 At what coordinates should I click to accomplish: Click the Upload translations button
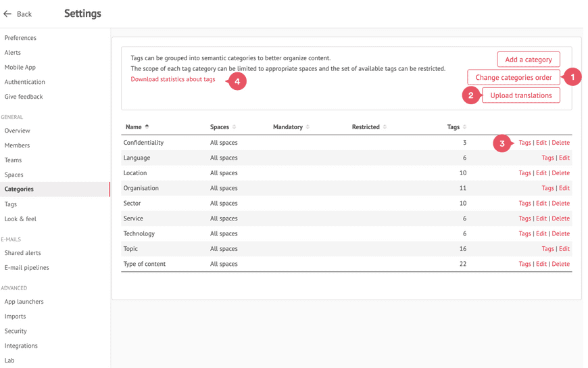[521, 95]
